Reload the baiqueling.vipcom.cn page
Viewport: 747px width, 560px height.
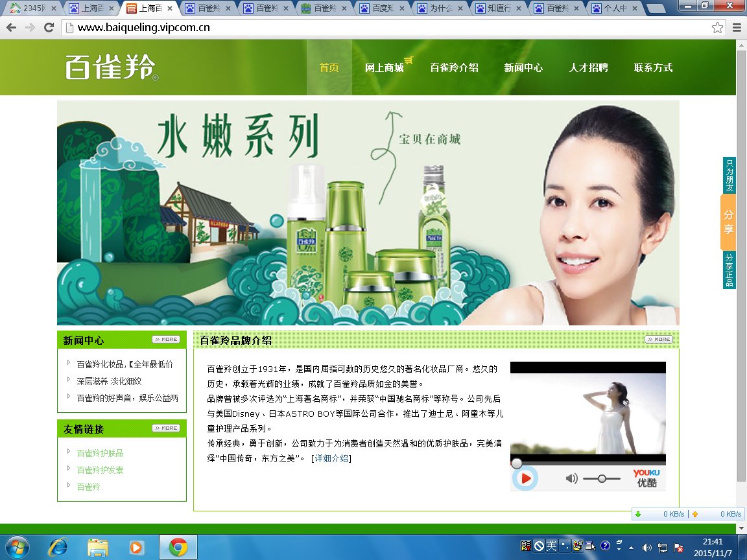(x=48, y=27)
